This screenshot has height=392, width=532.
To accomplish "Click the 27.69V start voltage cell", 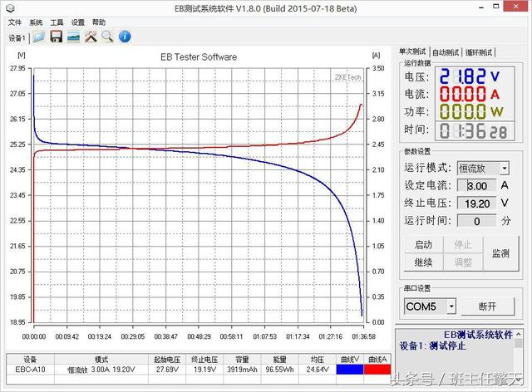I will tap(167, 370).
